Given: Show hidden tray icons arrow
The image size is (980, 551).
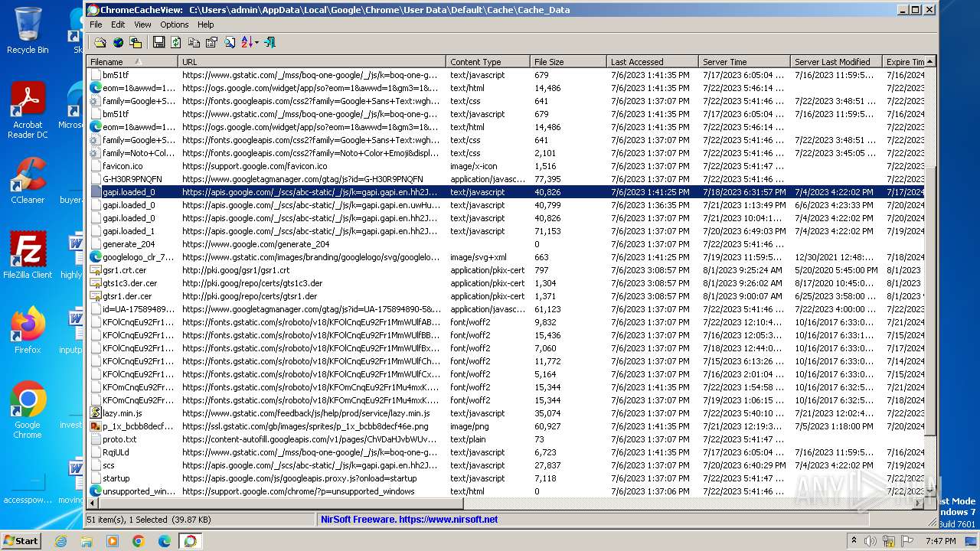Looking at the screenshot, I should (x=854, y=541).
